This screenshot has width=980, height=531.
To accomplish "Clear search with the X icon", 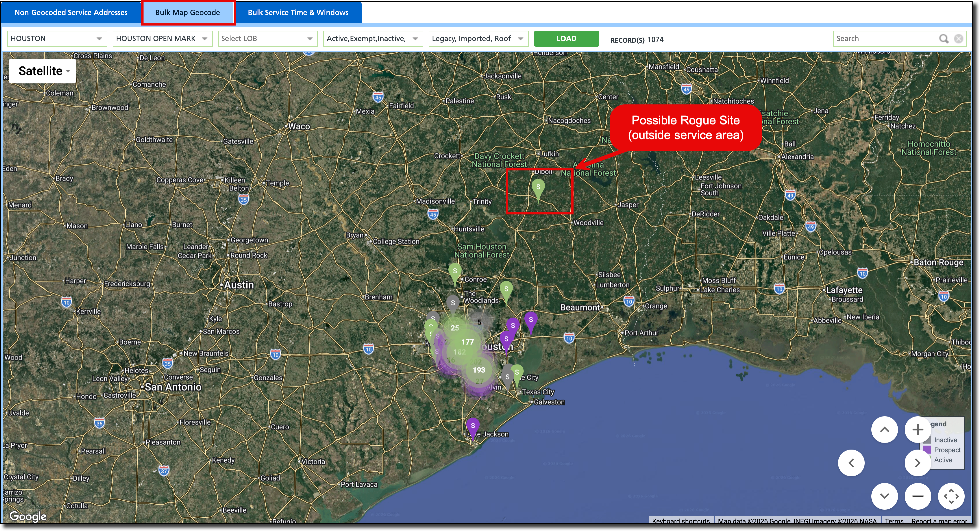I will pos(958,38).
